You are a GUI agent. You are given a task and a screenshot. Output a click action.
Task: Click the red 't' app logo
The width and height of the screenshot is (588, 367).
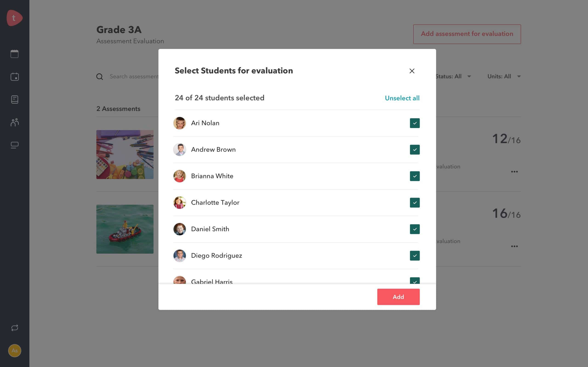pyautogui.click(x=14, y=18)
